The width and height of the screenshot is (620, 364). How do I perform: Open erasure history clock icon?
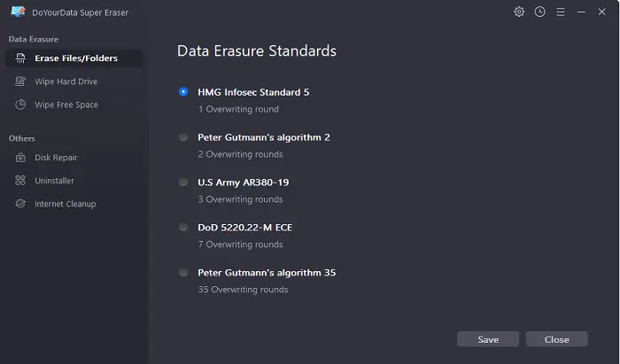pos(539,12)
